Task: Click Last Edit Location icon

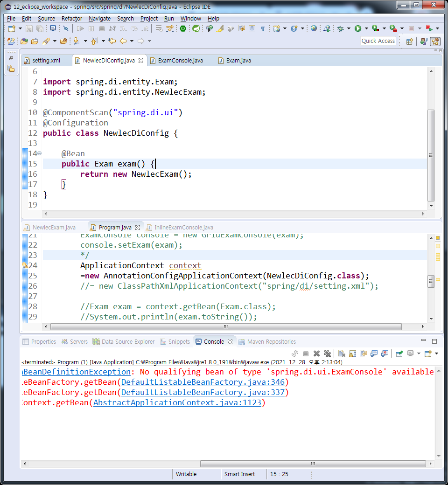Action: (112, 41)
